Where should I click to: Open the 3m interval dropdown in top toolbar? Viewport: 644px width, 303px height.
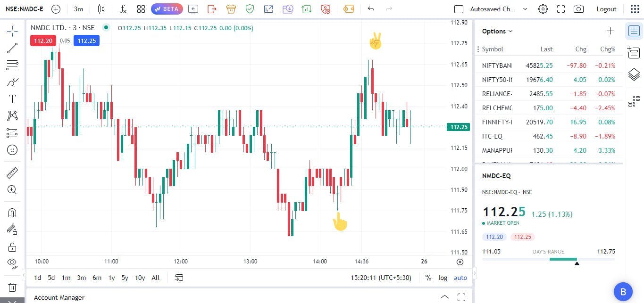point(79,9)
